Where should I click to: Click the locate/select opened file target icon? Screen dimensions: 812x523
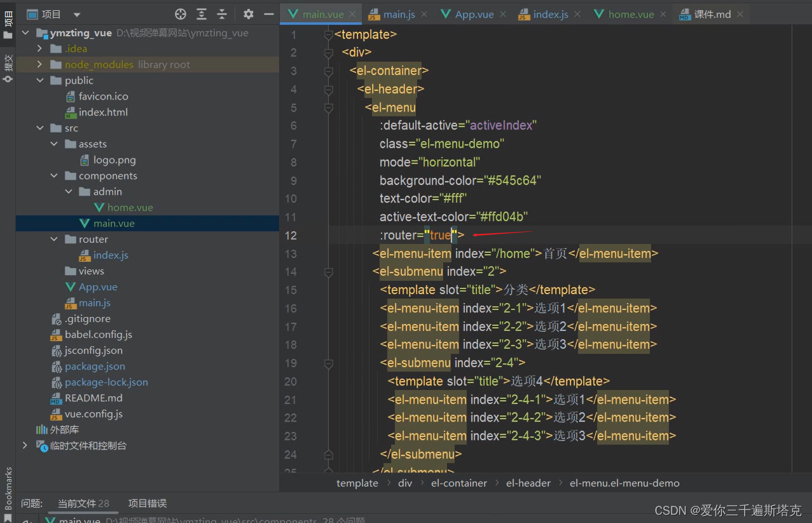tap(181, 14)
